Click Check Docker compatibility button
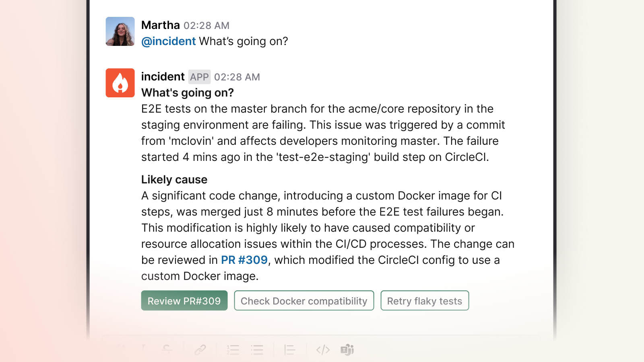The height and width of the screenshot is (362, 644). 304,300
